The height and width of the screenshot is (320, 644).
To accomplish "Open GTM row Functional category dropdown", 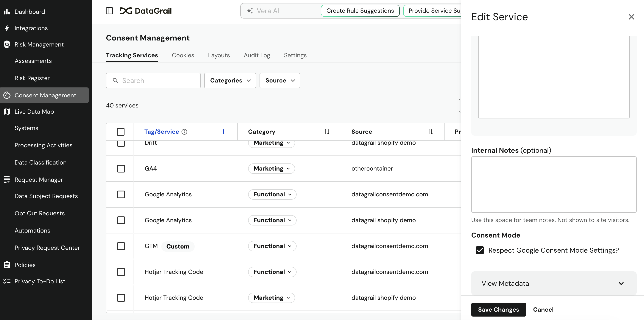I will point(272,246).
